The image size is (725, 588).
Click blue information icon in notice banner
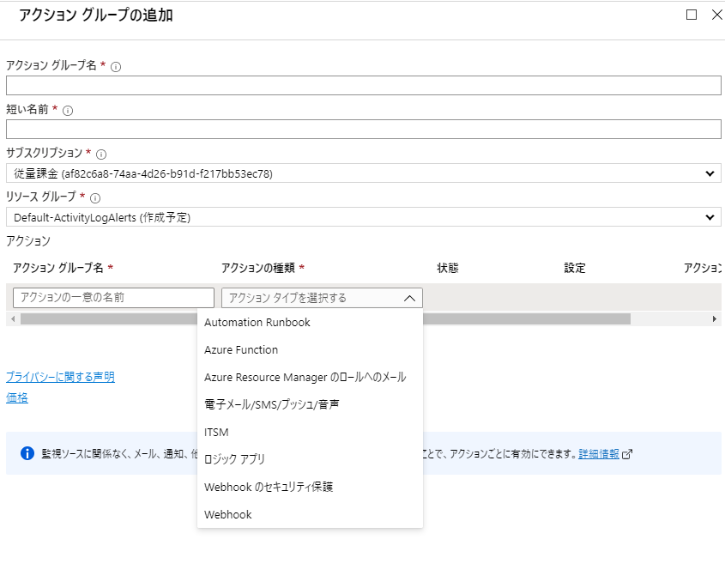27,453
